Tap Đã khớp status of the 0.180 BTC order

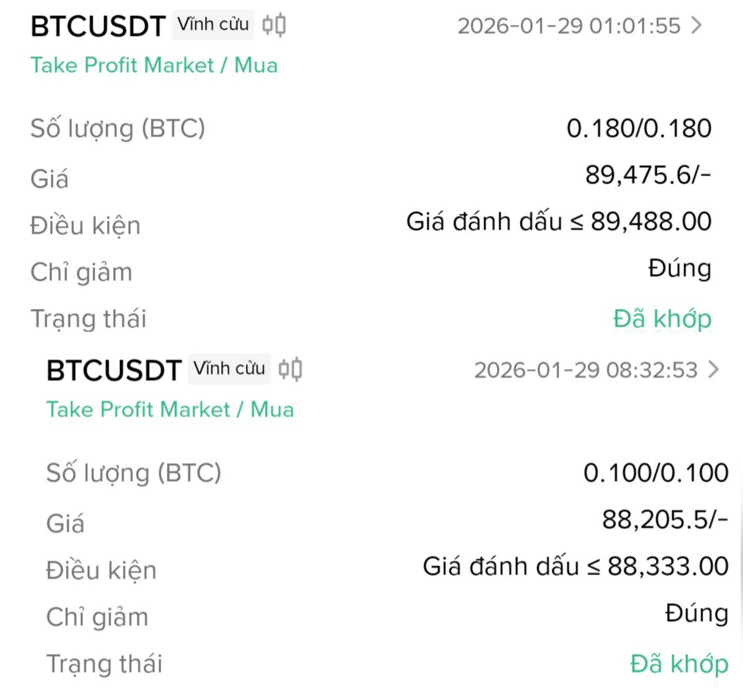click(x=662, y=319)
